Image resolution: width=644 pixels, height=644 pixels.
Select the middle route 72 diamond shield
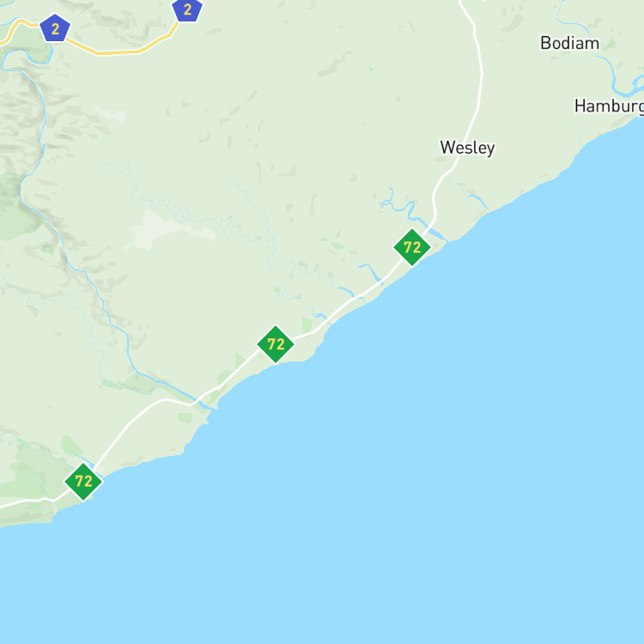pos(276,344)
